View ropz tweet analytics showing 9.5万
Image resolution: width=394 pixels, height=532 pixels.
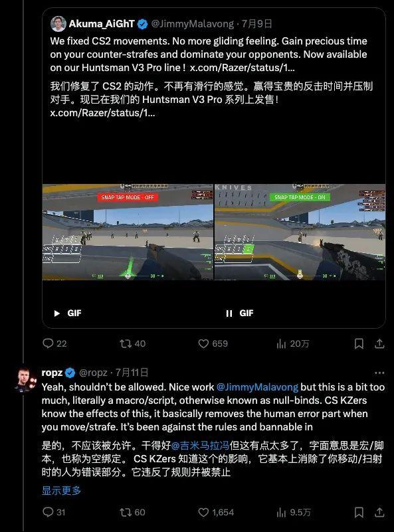coord(294,512)
